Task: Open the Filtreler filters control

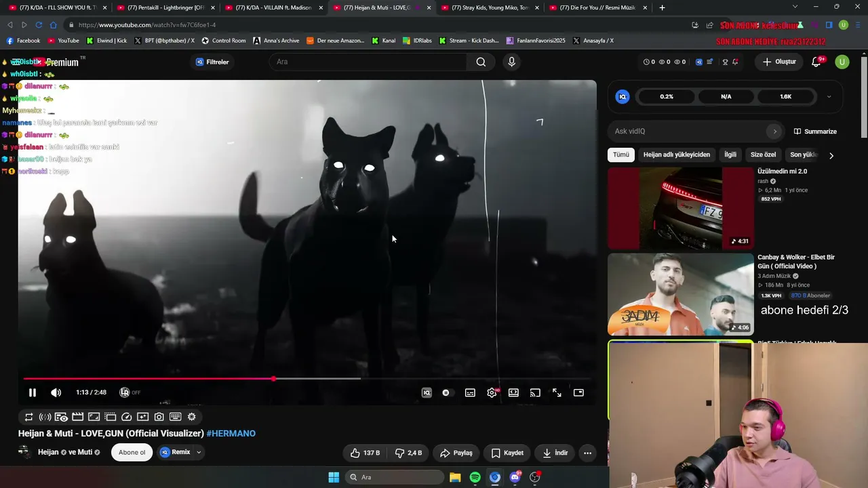Action: (x=212, y=62)
